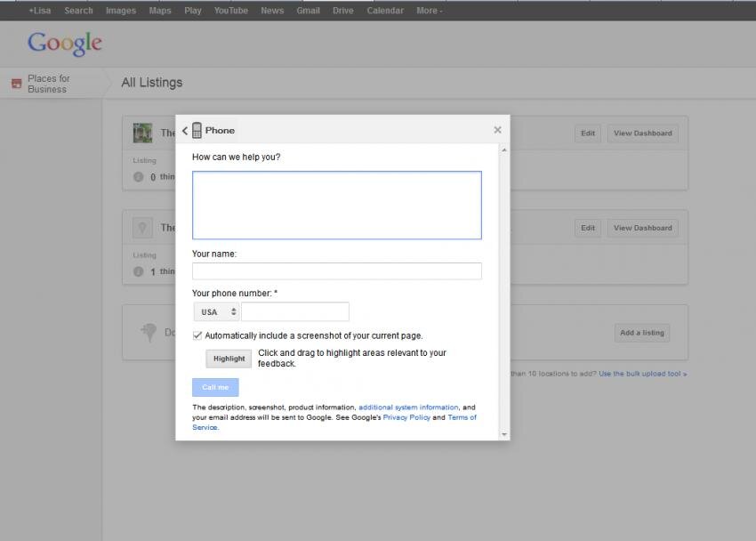Open News in the top bar

272,11
